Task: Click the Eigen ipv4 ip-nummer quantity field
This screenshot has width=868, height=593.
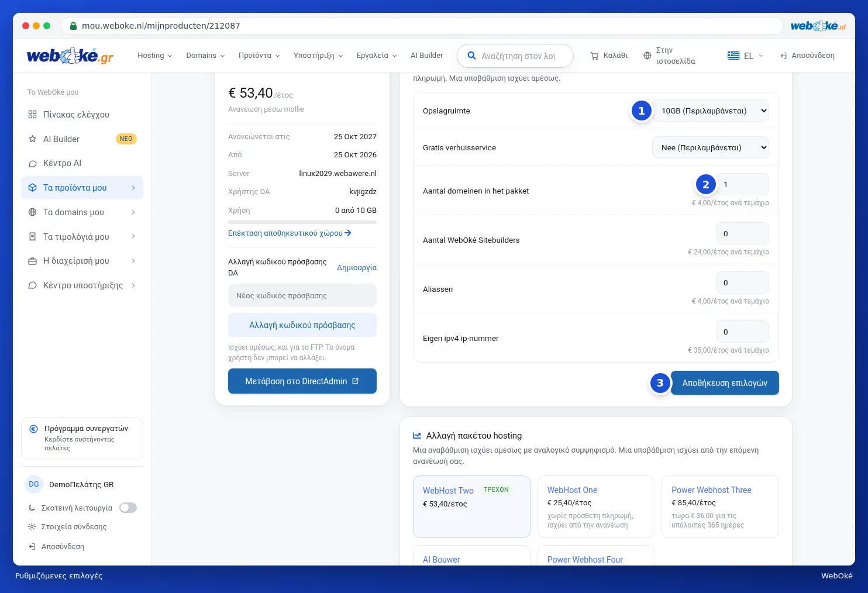Action: pos(743,332)
